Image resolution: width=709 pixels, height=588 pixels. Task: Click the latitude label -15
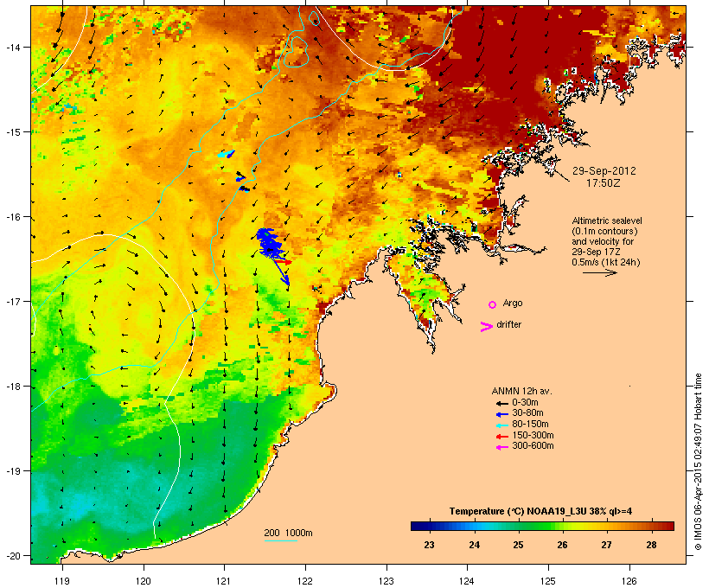click(x=12, y=132)
